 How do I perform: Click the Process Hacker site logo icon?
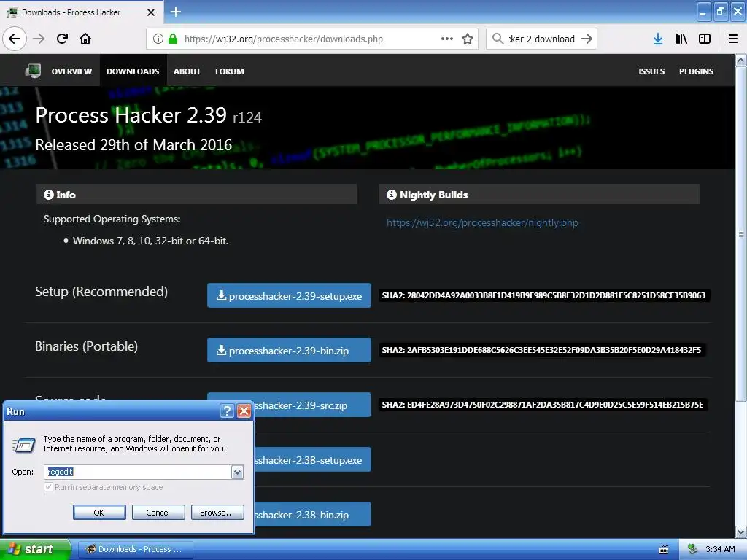click(x=33, y=71)
